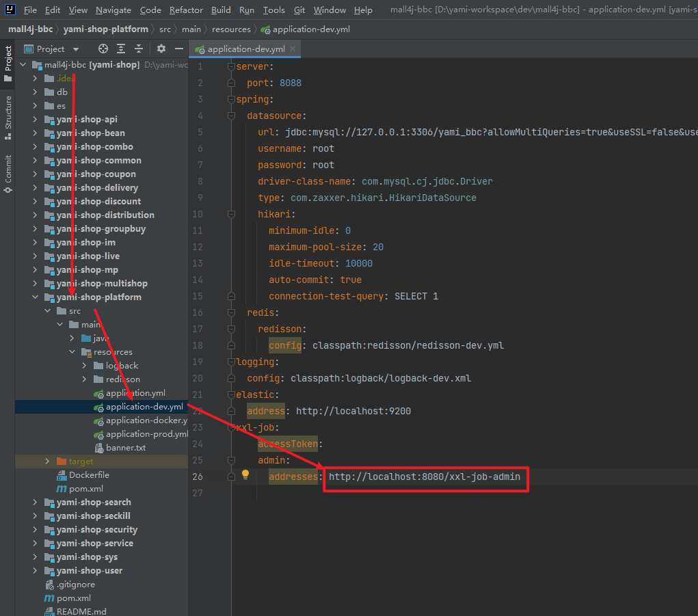Fold the server block on line 1
Image resolution: width=698 pixels, height=616 pixels.
coord(232,66)
